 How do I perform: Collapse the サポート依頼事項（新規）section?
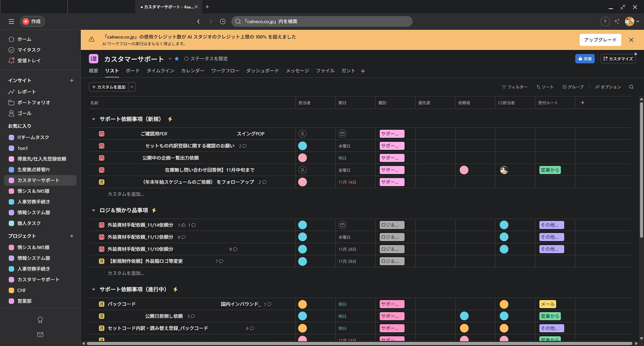pyautogui.click(x=93, y=119)
